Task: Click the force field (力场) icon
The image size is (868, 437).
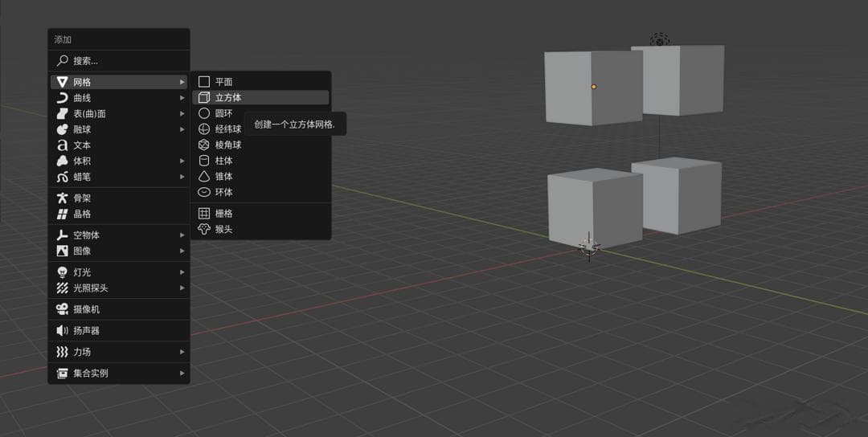Action: click(x=62, y=352)
